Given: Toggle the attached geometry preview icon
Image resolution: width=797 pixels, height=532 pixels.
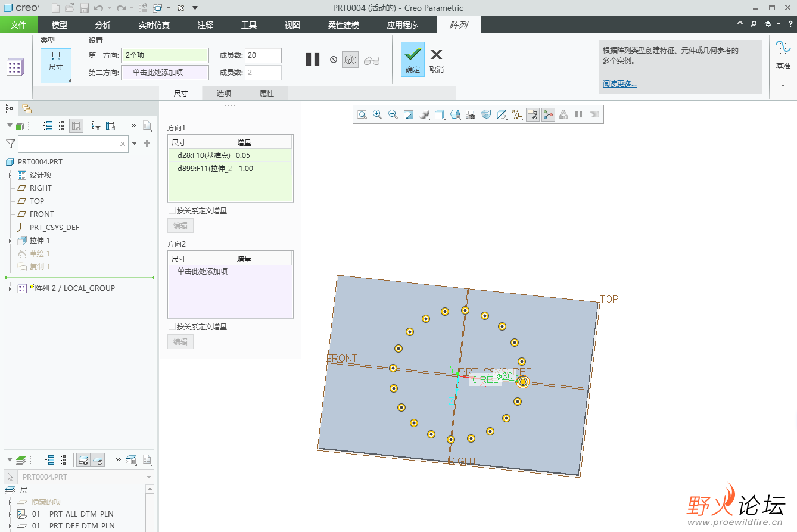Looking at the screenshot, I should (350, 60).
